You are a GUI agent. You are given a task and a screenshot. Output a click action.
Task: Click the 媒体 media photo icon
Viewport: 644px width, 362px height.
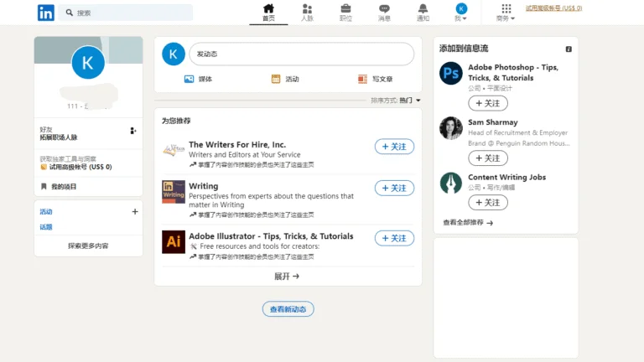pos(189,79)
